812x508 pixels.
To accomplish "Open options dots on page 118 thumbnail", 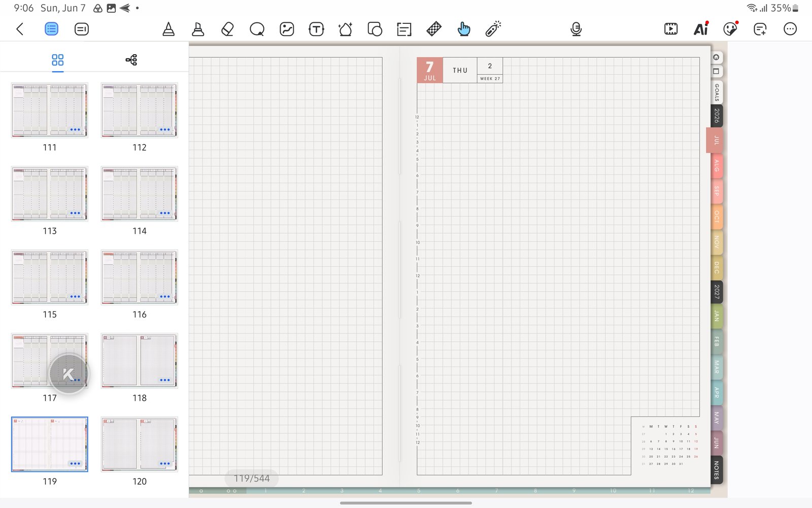I will pos(165,380).
